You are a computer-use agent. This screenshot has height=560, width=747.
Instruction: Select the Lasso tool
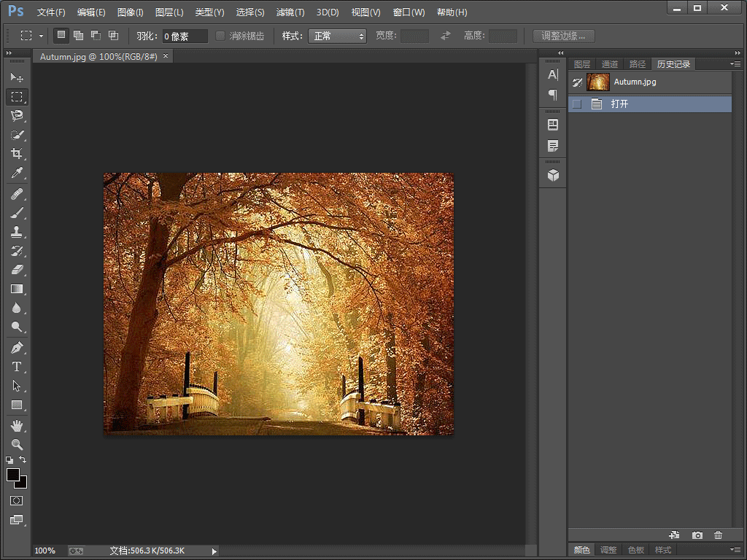(x=17, y=116)
